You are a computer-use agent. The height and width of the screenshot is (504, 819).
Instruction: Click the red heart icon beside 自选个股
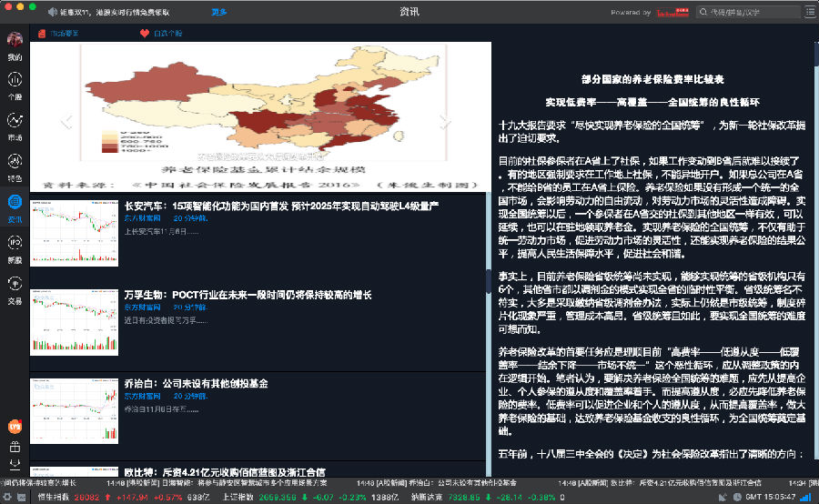[145, 34]
